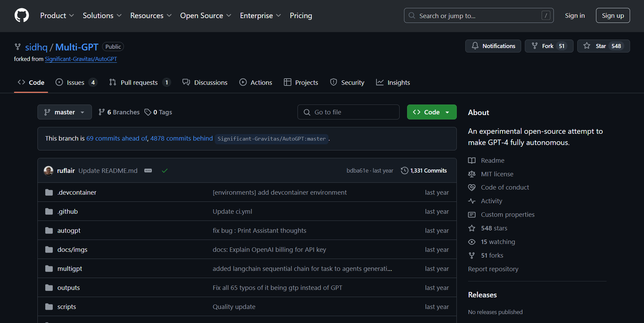Open the Pricing page
Screen dimensions: 644x323
301,16
